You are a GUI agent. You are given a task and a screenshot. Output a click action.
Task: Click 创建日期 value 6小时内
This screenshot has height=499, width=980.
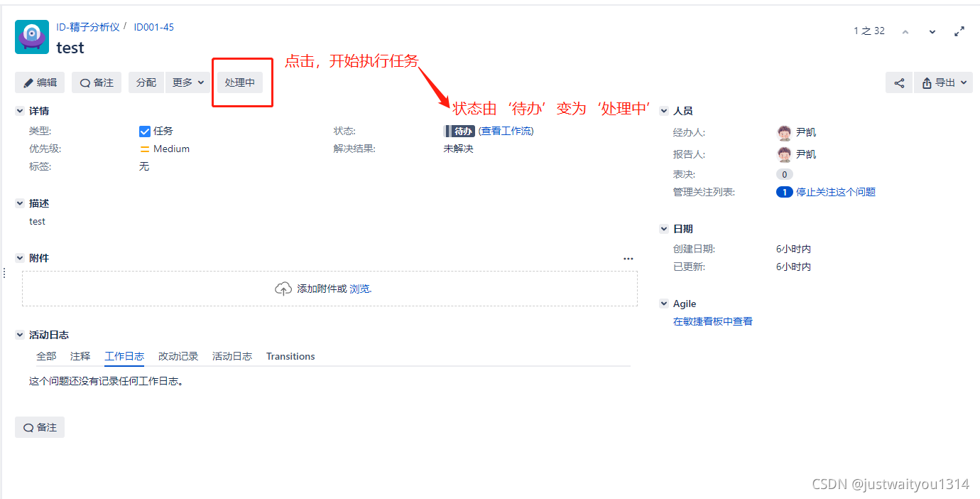794,249
